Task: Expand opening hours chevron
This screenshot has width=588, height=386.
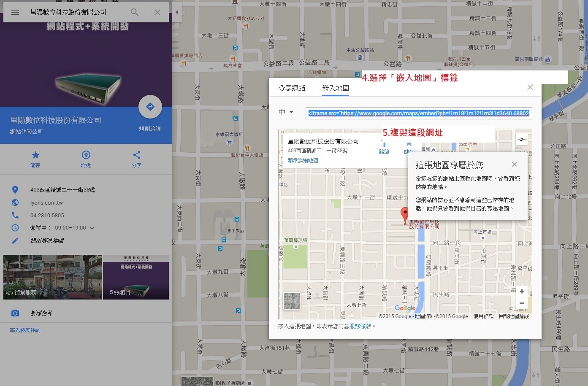Action: point(92,228)
